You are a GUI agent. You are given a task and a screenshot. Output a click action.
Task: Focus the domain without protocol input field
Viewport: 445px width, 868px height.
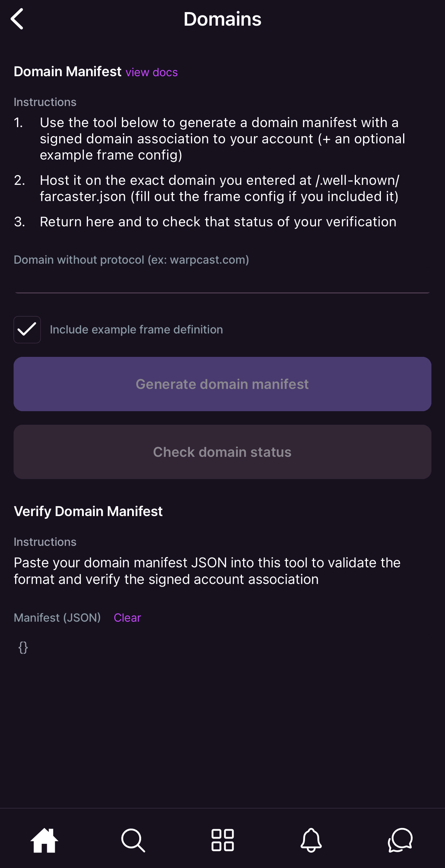222,281
